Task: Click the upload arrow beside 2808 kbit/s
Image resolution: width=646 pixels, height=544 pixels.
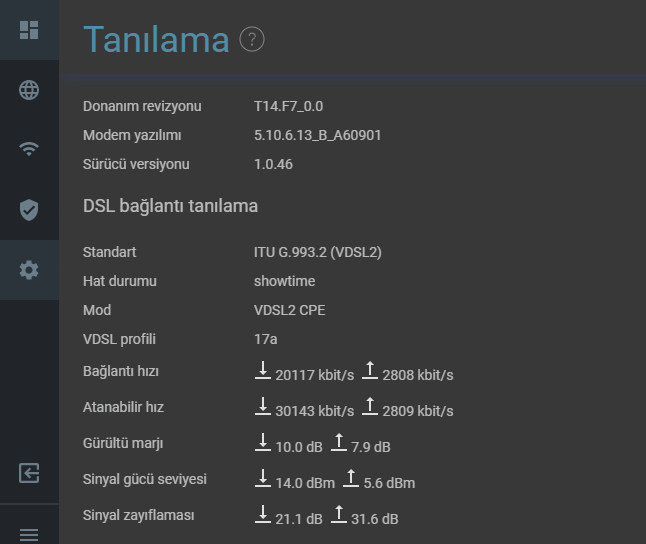Action: (x=370, y=370)
